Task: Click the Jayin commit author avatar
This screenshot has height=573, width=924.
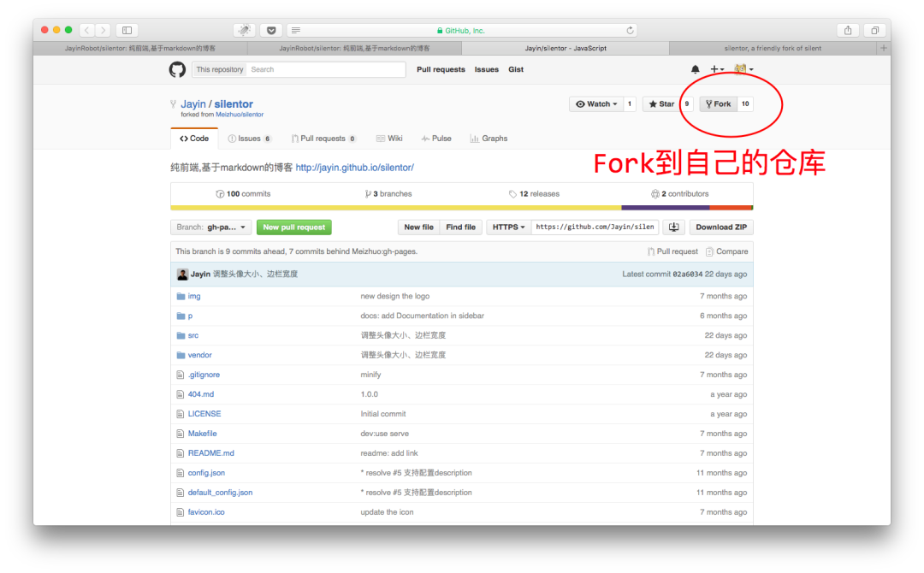Action: [182, 275]
